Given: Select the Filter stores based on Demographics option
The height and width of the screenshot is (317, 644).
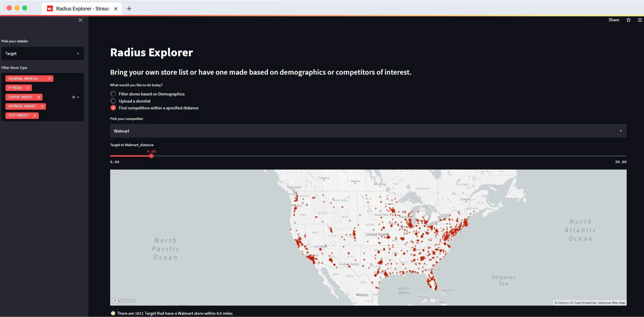Looking at the screenshot, I should 113,94.
